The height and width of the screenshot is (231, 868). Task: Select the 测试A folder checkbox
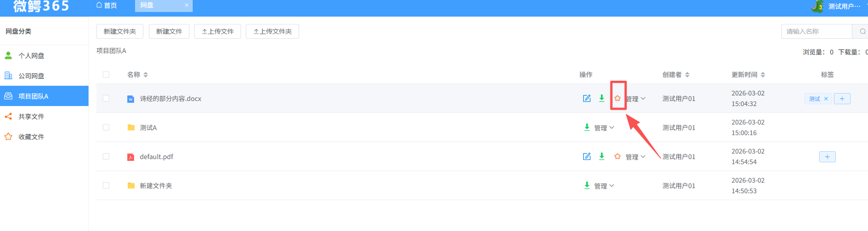[106, 127]
